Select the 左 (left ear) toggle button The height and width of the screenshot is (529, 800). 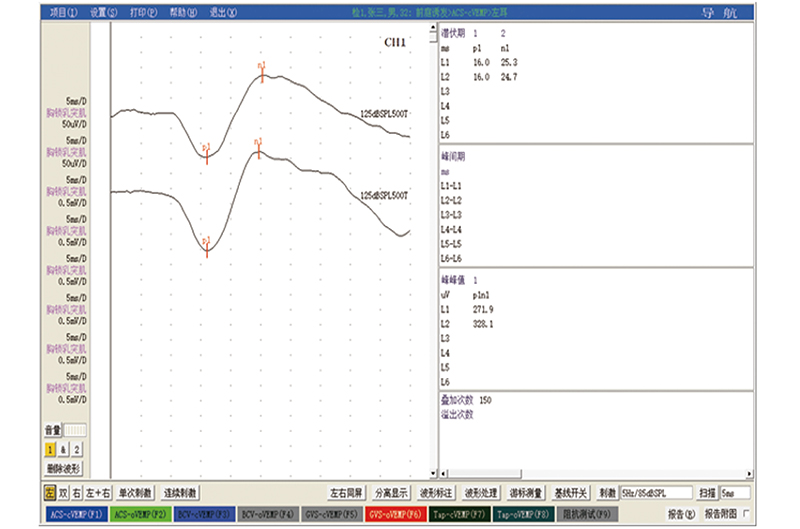(x=49, y=493)
